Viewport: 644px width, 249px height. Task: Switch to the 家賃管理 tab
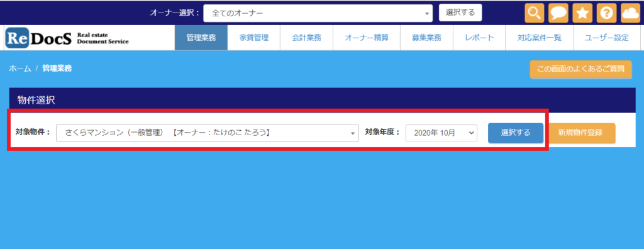click(254, 38)
